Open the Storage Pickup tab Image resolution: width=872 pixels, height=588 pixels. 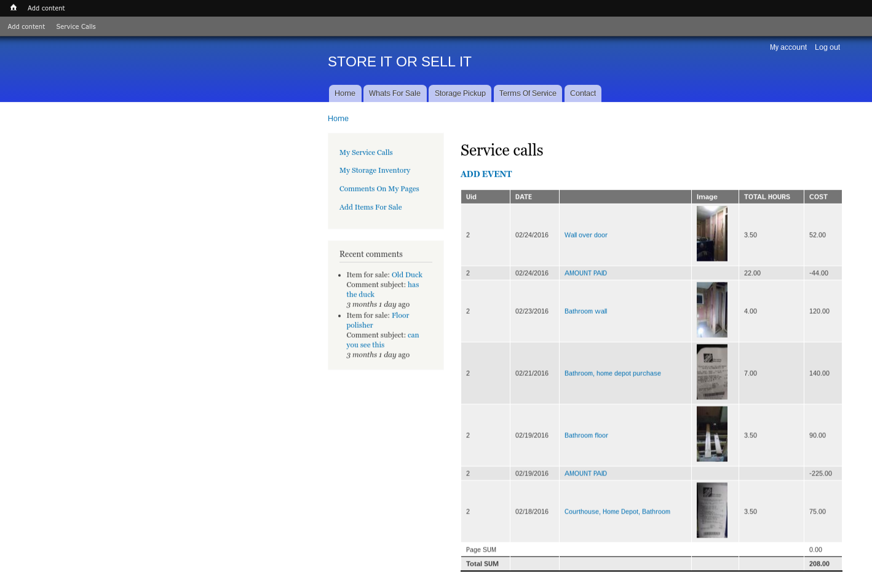click(459, 93)
